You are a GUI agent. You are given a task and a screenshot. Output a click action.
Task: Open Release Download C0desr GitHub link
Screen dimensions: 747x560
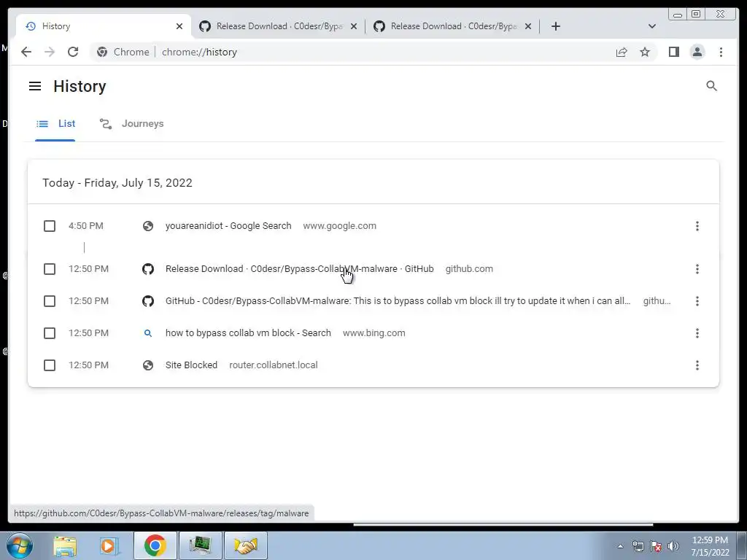(300, 269)
